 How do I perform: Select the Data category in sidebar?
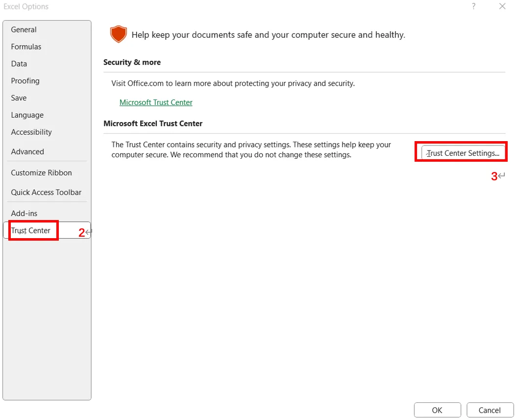(19, 64)
